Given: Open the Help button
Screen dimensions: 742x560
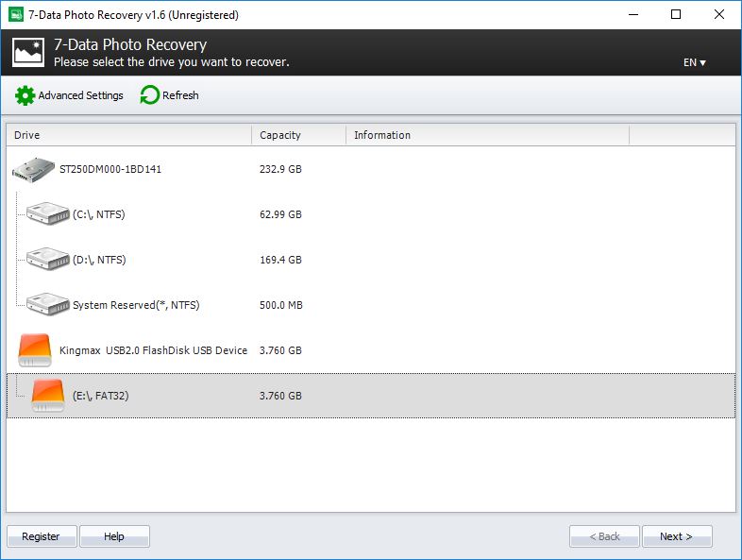Looking at the screenshot, I should coord(114,536).
